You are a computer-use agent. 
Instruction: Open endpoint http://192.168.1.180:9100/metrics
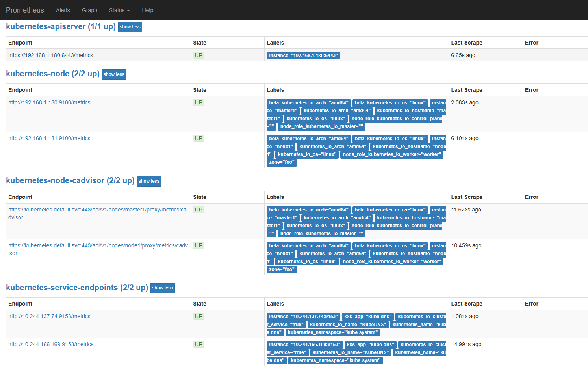coord(49,102)
